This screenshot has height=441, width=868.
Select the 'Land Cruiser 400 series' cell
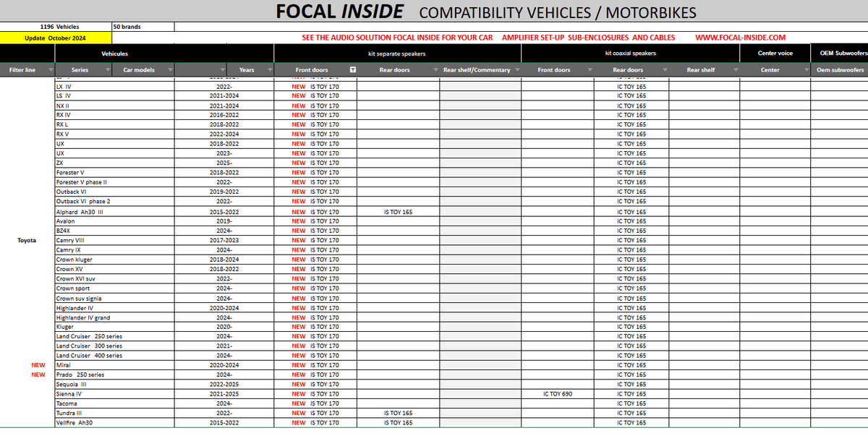click(115, 356)
